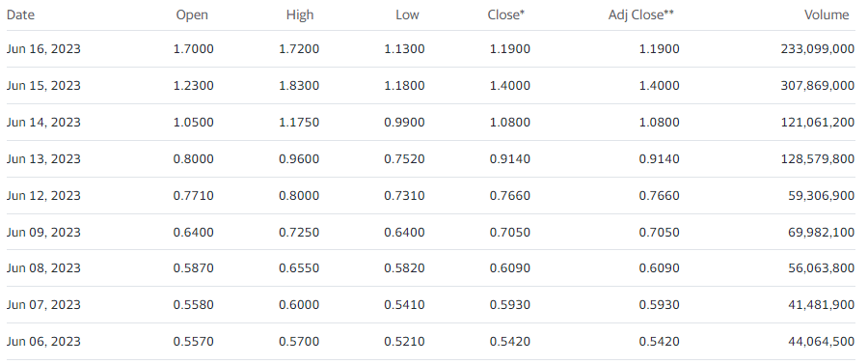Click the volume value 307,869,000
The height and width of the screenshot is (364, 868).
pos(818,85)
